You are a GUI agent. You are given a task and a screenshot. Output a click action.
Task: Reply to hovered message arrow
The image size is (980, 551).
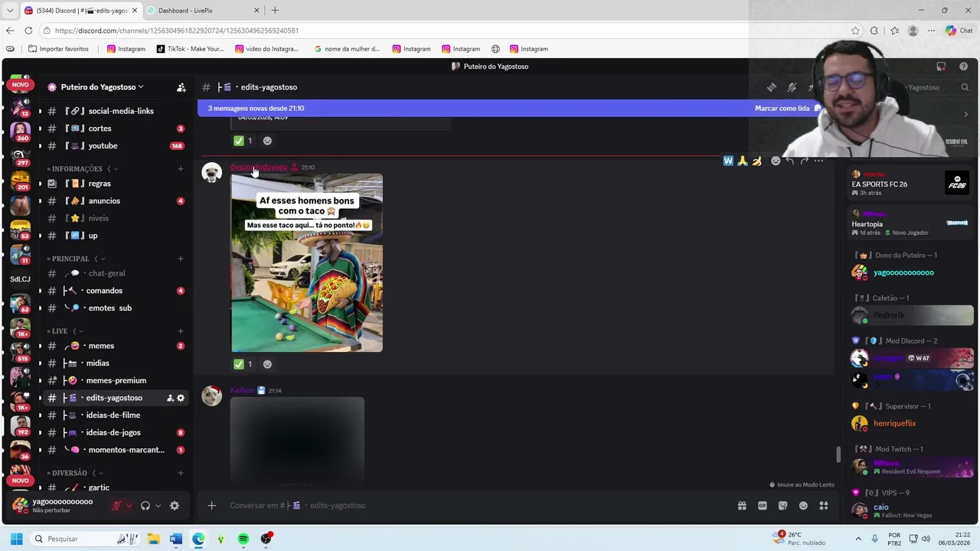tap(789, 161)
